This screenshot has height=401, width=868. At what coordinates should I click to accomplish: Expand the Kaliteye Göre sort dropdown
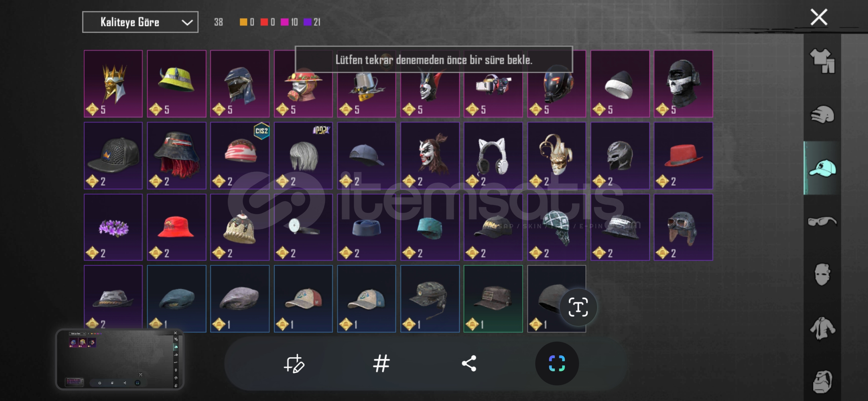point(140,22)
